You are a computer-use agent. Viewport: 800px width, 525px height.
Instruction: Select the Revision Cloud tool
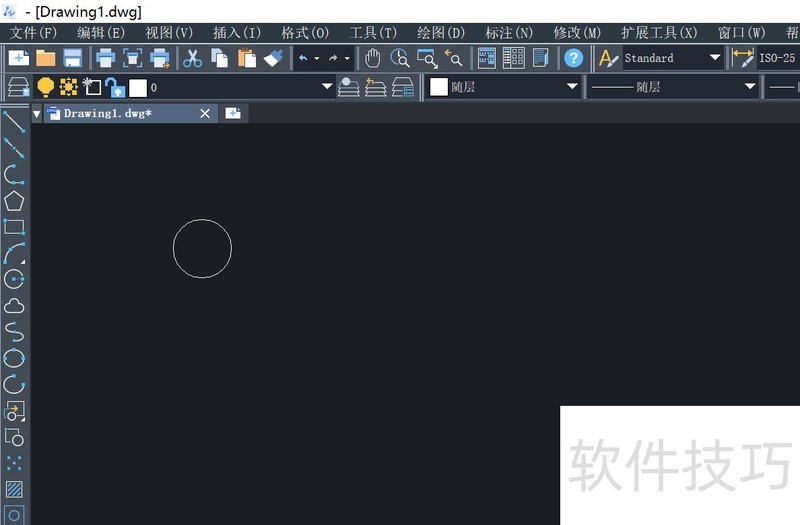pos(14,306)
